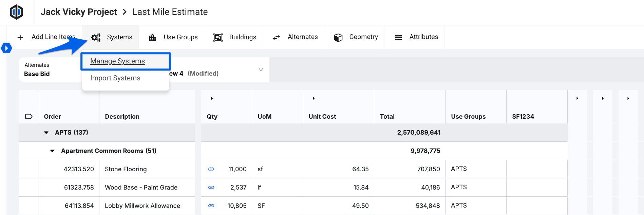The height and width of the screenshot is (215, 644).
Task: Click the link icon beside Stone Flooring quantity
Action: coord(211,169)
